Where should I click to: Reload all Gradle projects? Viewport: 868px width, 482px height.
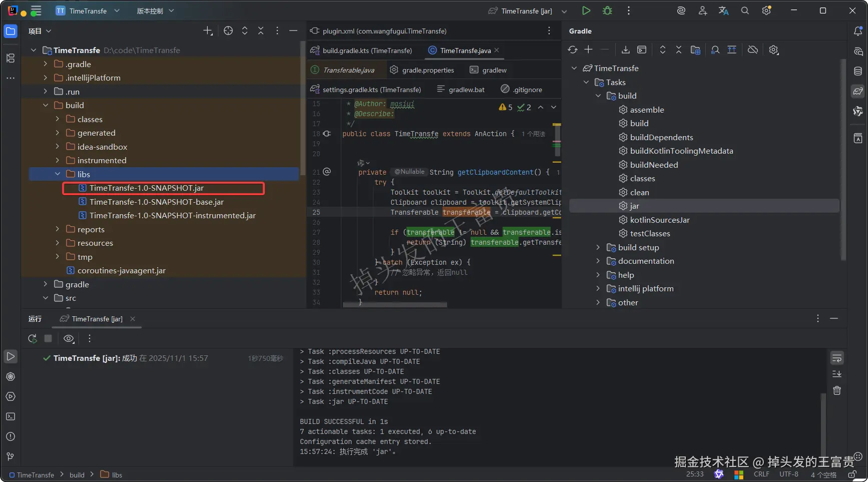[573, 50]
